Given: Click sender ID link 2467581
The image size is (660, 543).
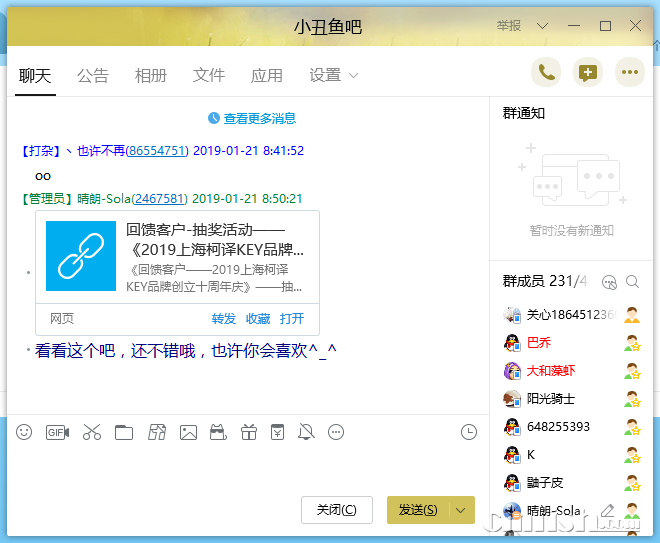Looking at the screenshot, I should tap(159, 199).
